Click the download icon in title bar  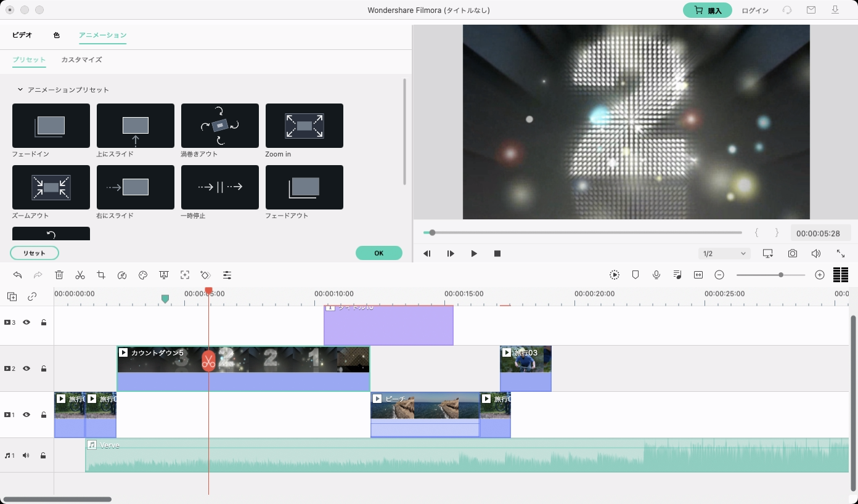(x=835, y=10)
